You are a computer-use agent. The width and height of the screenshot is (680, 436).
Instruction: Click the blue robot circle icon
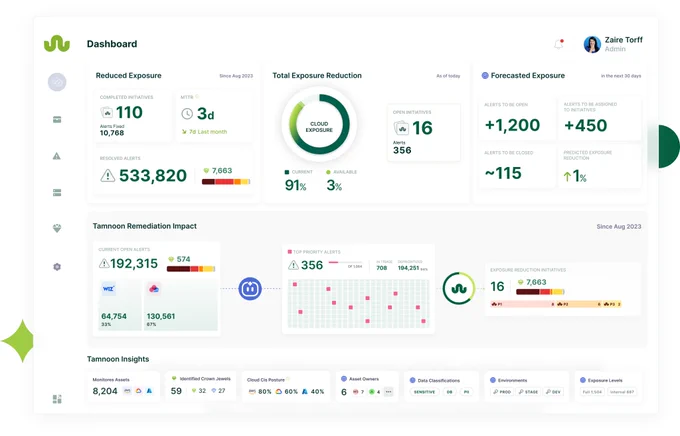250,288
